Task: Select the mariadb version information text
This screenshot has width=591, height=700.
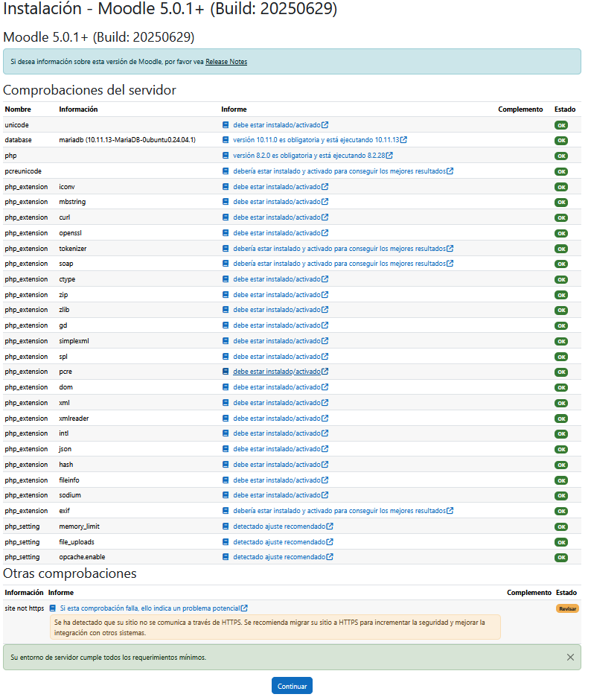Action: point(127,140)
